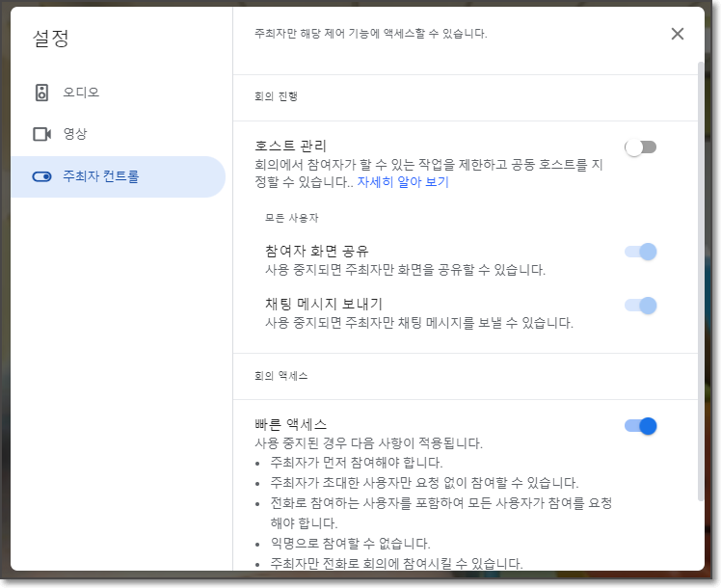721x588 pixels.
Task: Click text 주최자만 전화로 회의에 참여시킬 수 있습니다
Action: pyautogui.click(x=396, y=564)
